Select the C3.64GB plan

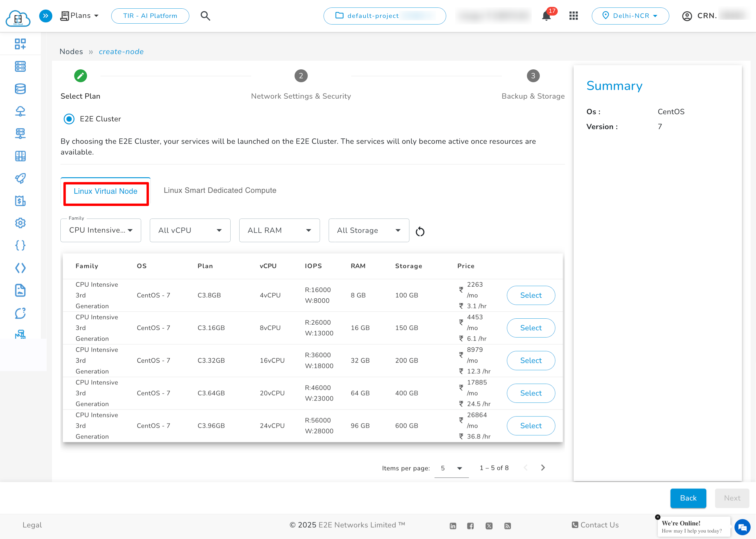click(x=531, y=393)
